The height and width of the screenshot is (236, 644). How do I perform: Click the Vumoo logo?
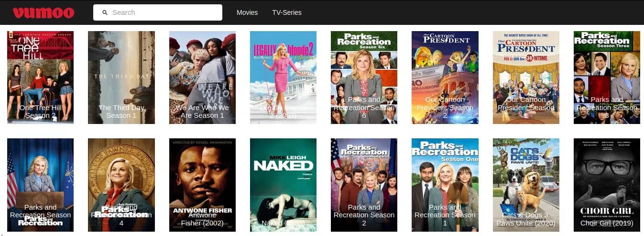click(x=44, y=12)
